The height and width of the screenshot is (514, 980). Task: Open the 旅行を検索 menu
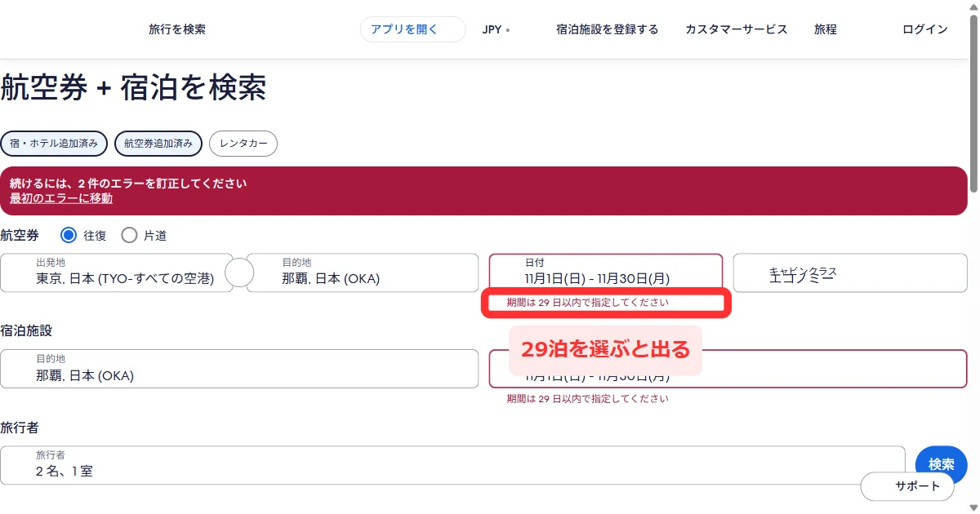tap(177, 29)
